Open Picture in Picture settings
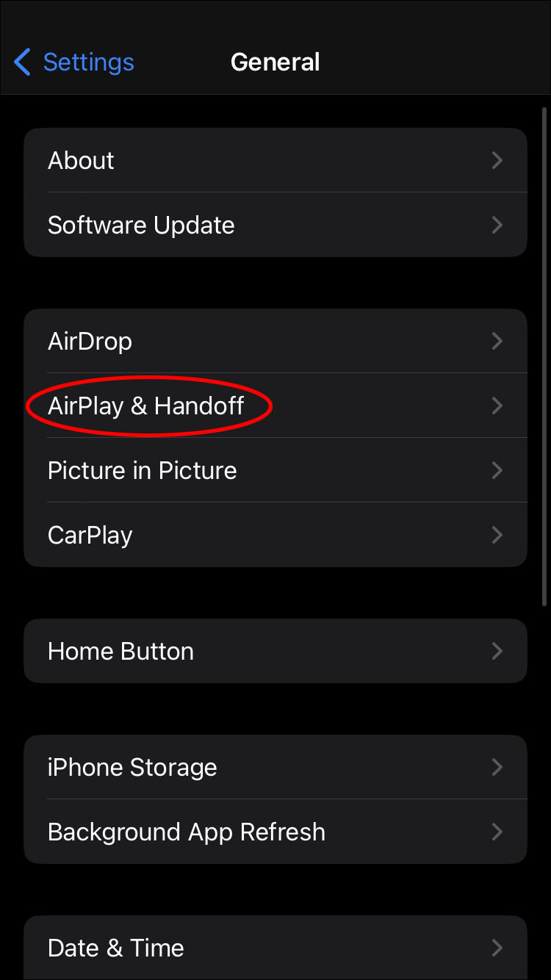Viewport: 551px width, 980px height. (275, 470)
